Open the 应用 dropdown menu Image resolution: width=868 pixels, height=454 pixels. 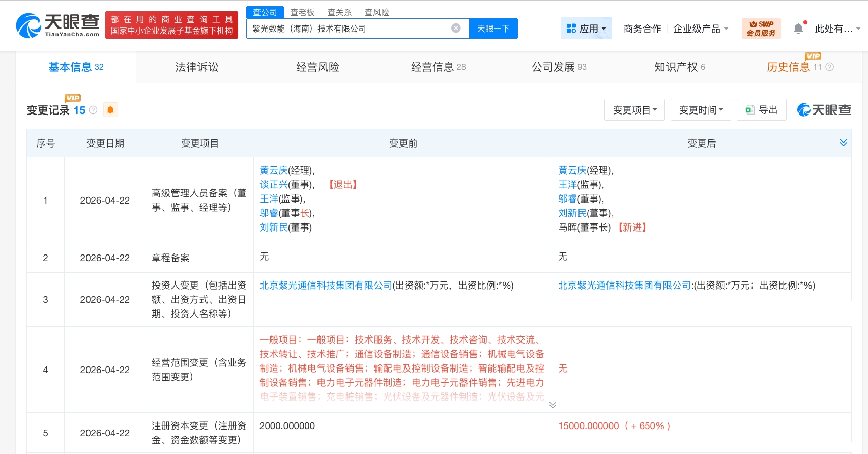(x=586, y=29)
